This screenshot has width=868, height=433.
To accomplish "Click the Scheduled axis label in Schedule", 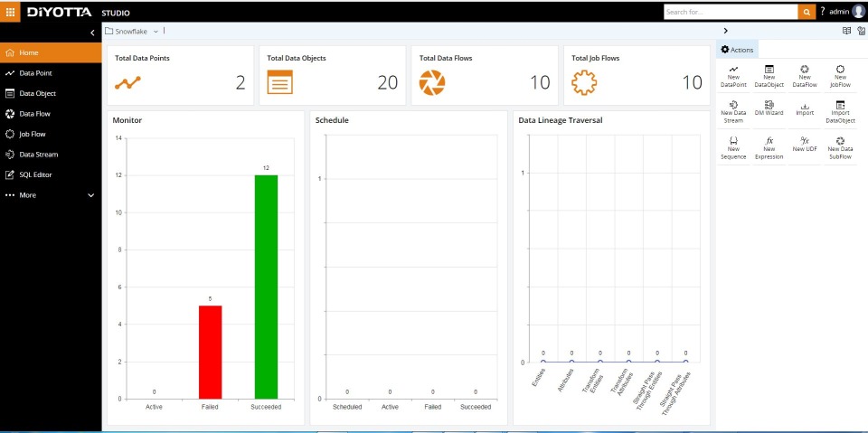I will pyautogui.click(x=347, y=407).
